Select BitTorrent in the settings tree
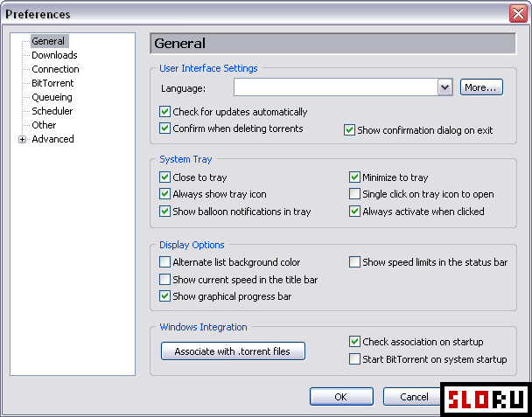Image resolution: width=532 pixels, height=417 pixels. 52,83
